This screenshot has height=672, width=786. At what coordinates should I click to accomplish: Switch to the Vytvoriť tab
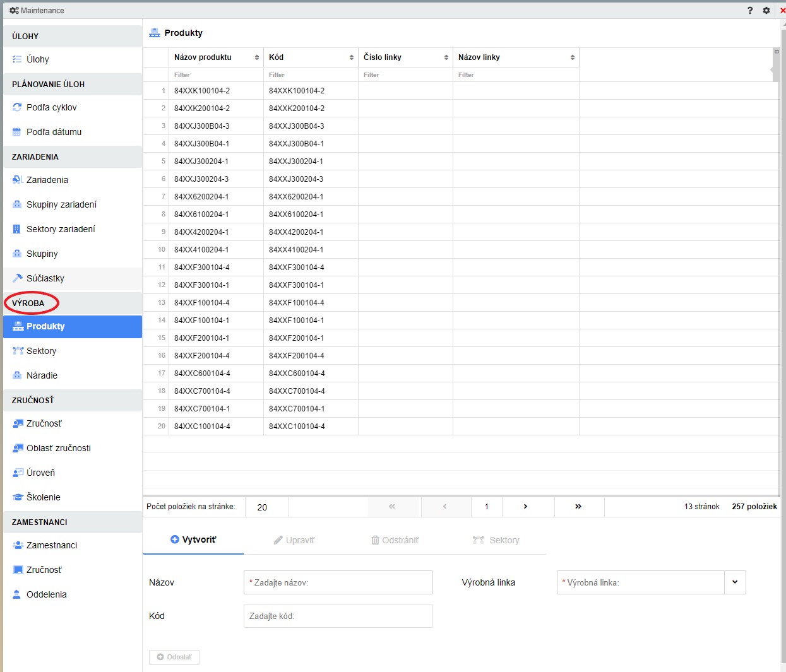coord(193,540)
